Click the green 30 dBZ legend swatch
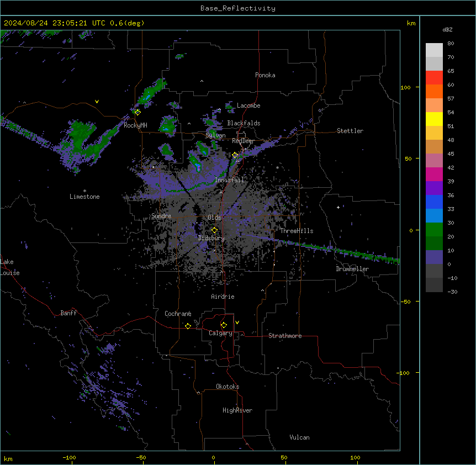The image size is (476, 465). click(x=434, y=230)
